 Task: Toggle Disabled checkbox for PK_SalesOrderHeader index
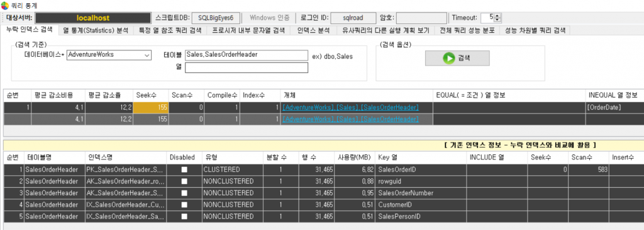(184, 170)
